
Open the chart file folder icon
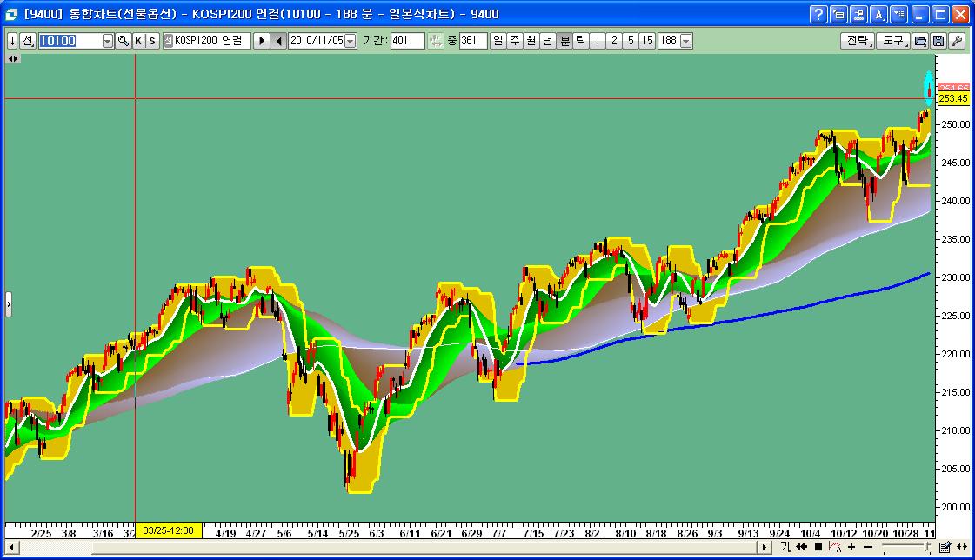pos(919,41)
